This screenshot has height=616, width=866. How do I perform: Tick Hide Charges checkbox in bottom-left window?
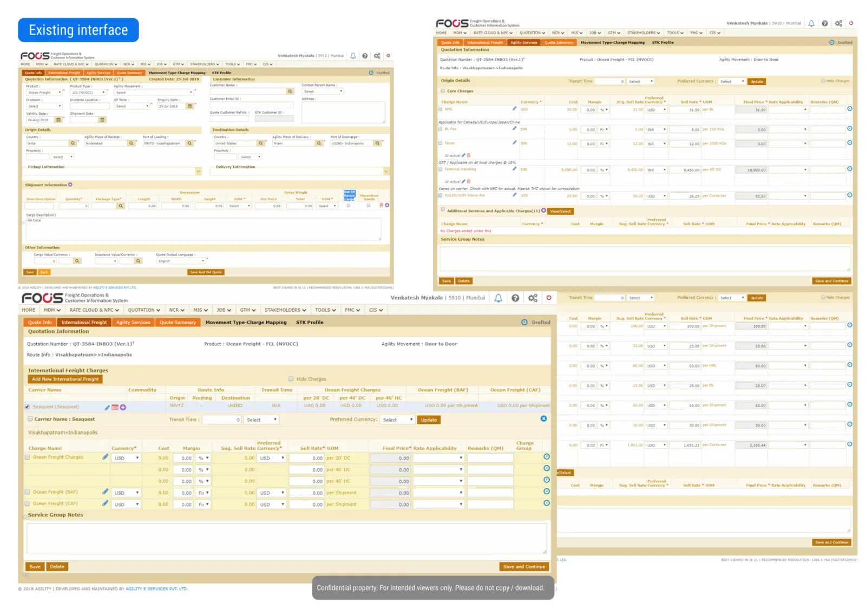tap(291, 379)
